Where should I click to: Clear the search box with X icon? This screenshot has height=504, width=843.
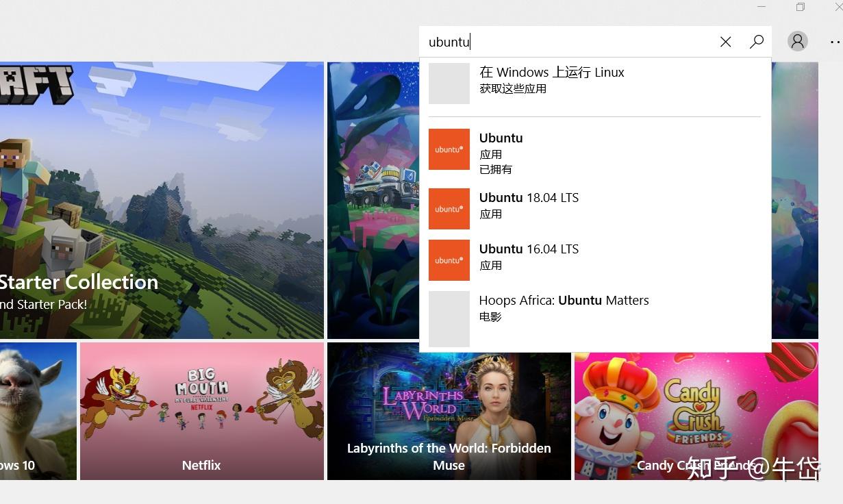pyautogui.click(x=725, y=42)
